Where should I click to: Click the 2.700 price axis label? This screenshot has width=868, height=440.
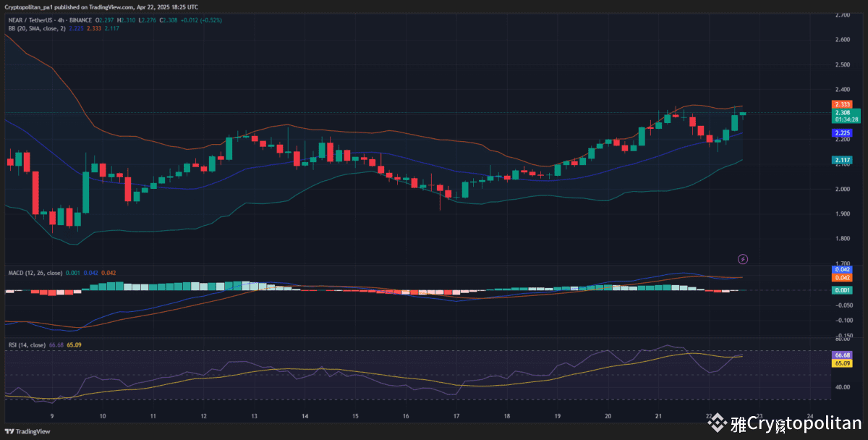pyautogui.click(x=842, y=14)
